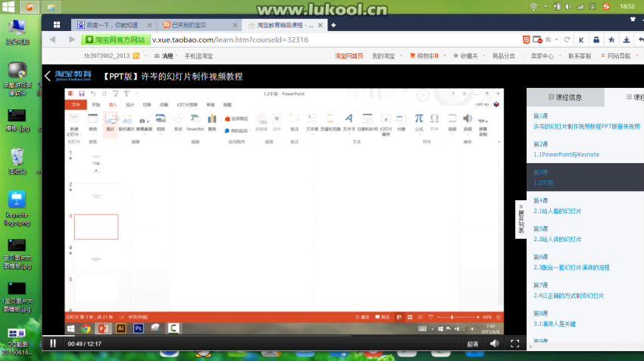Image resolution: width=644 pixels, height=361 pixels.
Task: Open lesson 3.1 演讲人是关键
Action: point(554,324)
